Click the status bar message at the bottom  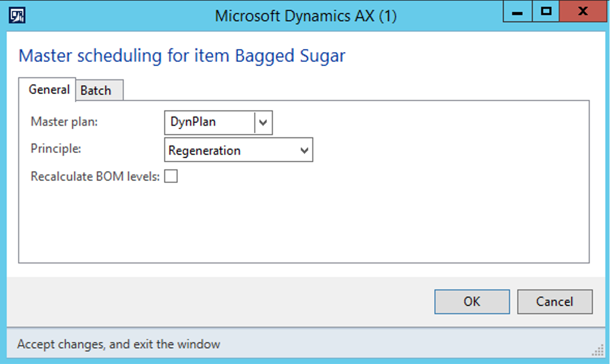click(x=118, y=344)
